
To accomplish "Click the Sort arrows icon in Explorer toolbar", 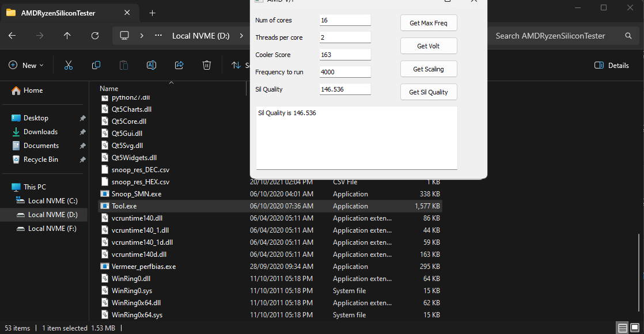I will (236, 65).
